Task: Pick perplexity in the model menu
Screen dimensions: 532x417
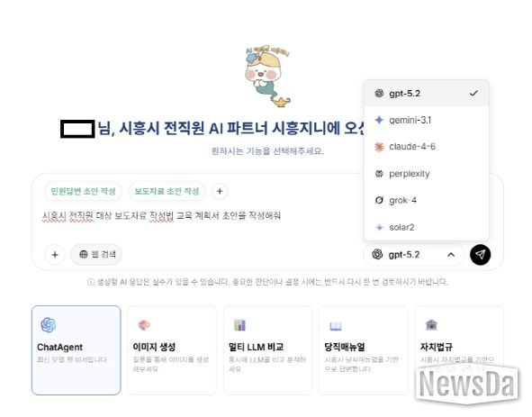Action: 427,174
